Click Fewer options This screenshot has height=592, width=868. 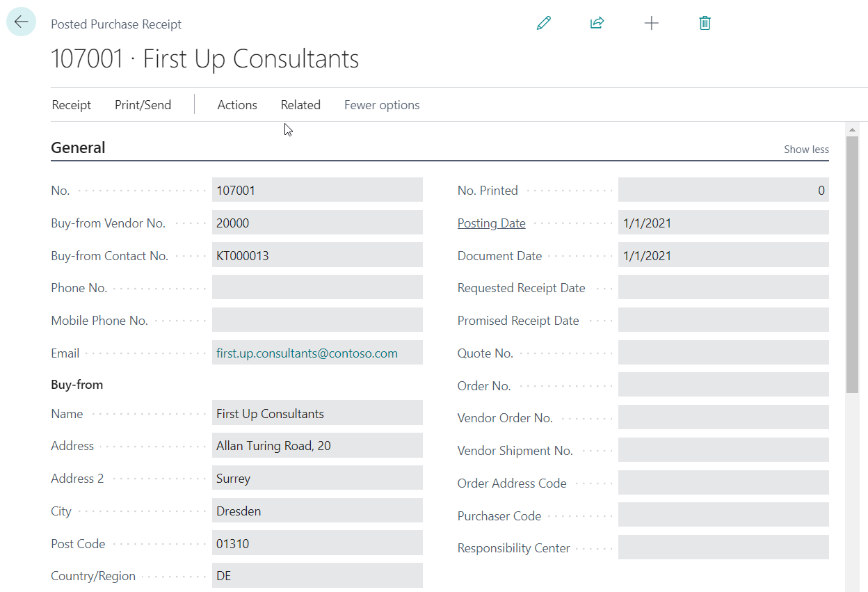tap(382, 105)
